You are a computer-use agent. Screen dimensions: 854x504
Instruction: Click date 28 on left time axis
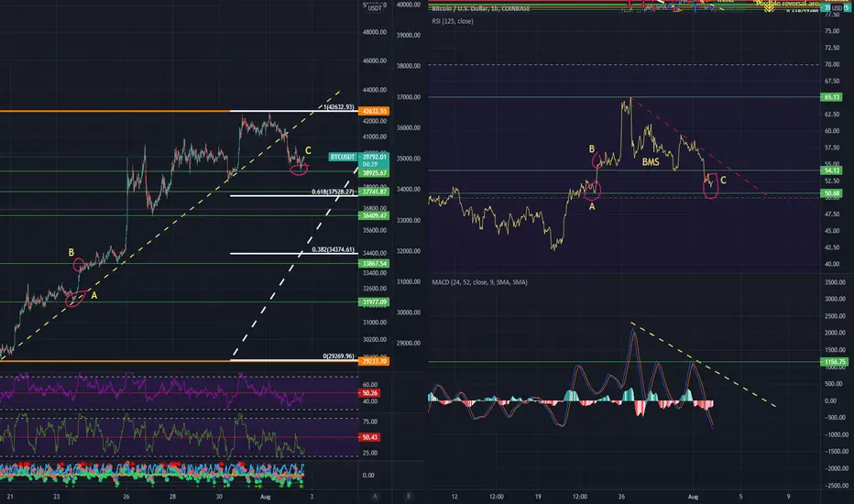pyautogui.click(x=172, y=497)
